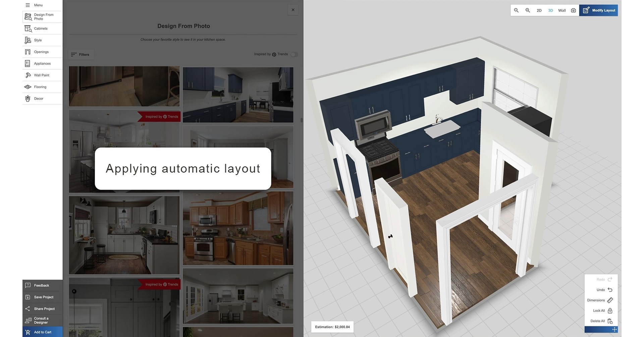Select the Openings tool
Screen dimensions: 644x337
(42, 52)
